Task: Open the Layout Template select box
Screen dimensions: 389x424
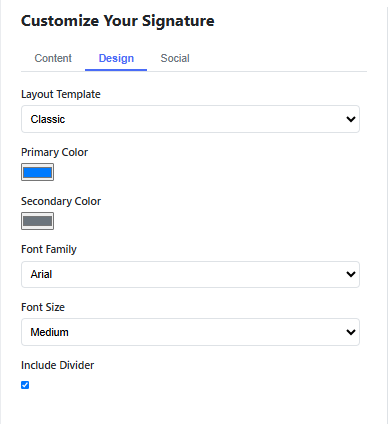Action: pos(190,119)
